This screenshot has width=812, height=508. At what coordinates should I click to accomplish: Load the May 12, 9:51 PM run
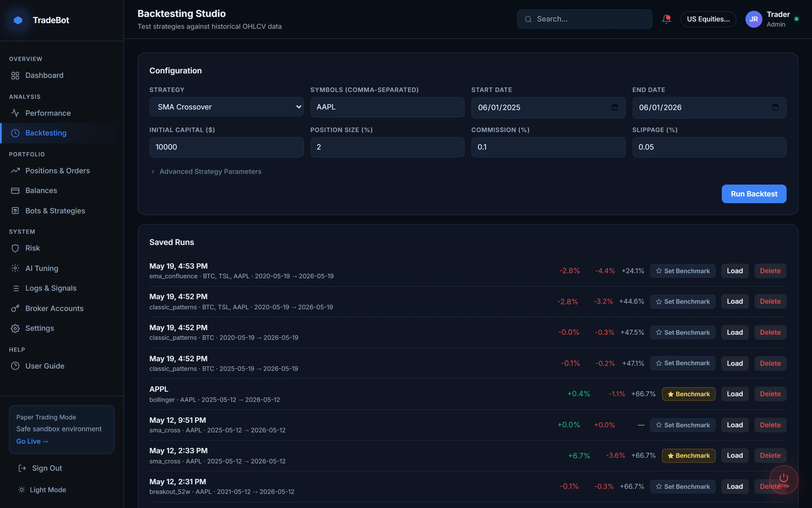point(735,425)
